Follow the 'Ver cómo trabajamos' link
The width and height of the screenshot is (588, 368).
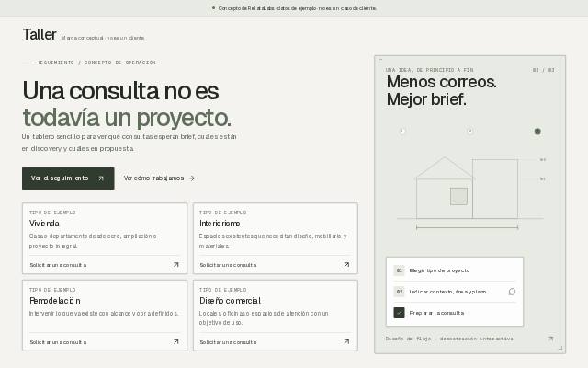[159, 178]
